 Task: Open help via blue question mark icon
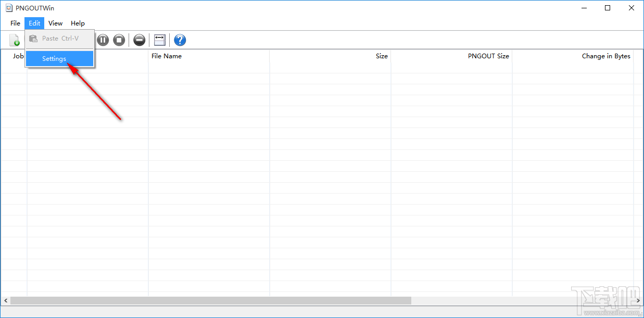(180, 40)
